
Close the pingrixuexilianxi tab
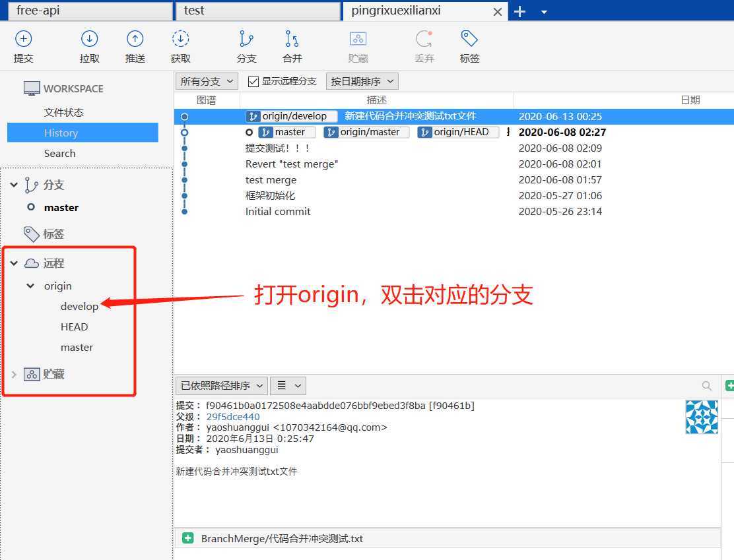tap(498, 12)
